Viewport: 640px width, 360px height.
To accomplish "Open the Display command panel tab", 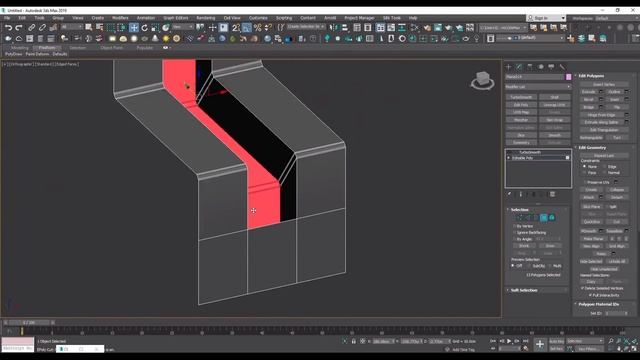I will pyautogui.click(x=551, y=67).
